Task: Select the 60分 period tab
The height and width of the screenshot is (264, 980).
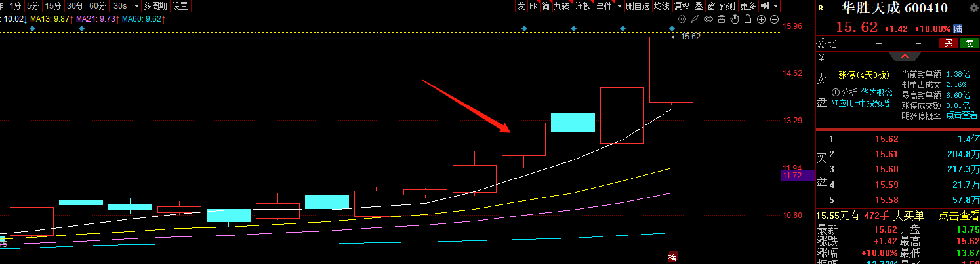Action: click(97, 6)
